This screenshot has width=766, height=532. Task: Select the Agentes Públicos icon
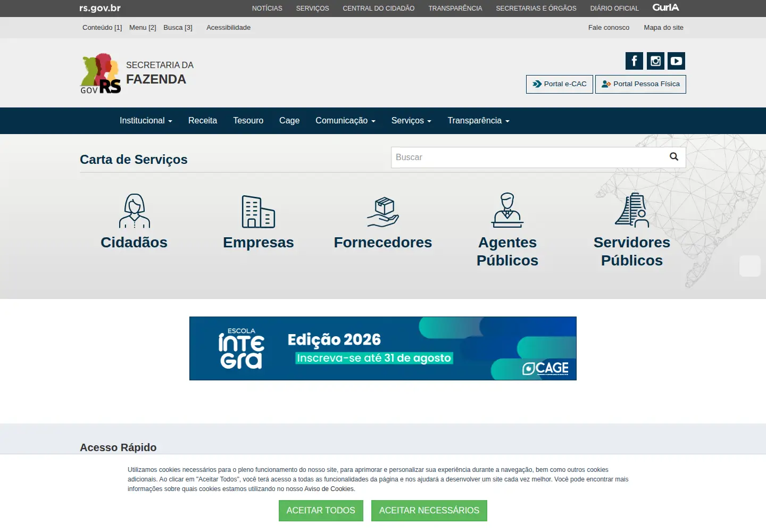[507, 210]
